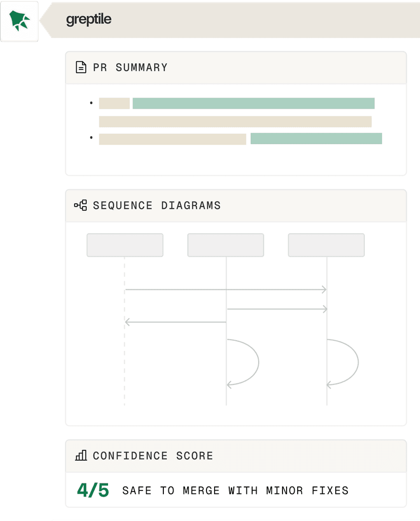Click the long green bar in first bullet
Screen dimensions: 420x521
coord(254,104)
